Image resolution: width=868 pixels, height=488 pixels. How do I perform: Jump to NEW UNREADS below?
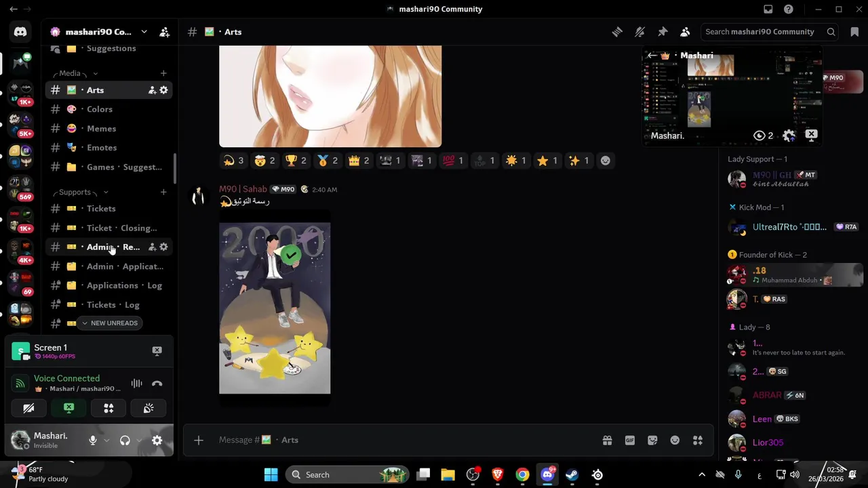[109, 323]
